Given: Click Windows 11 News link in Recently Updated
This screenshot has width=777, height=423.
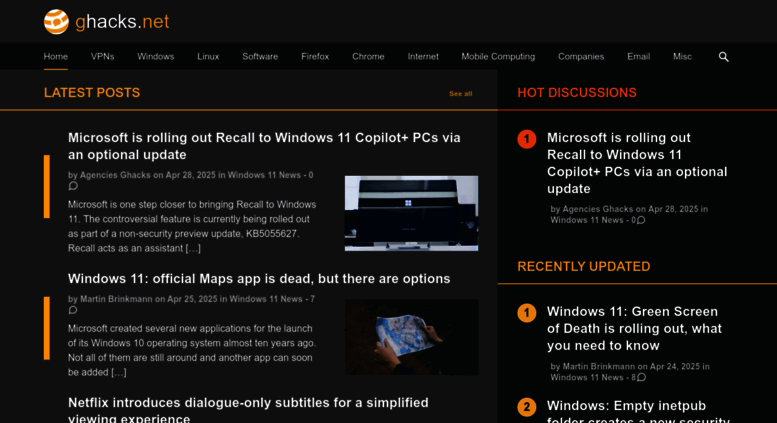Looking at the screenshot, I should (587, 377).
